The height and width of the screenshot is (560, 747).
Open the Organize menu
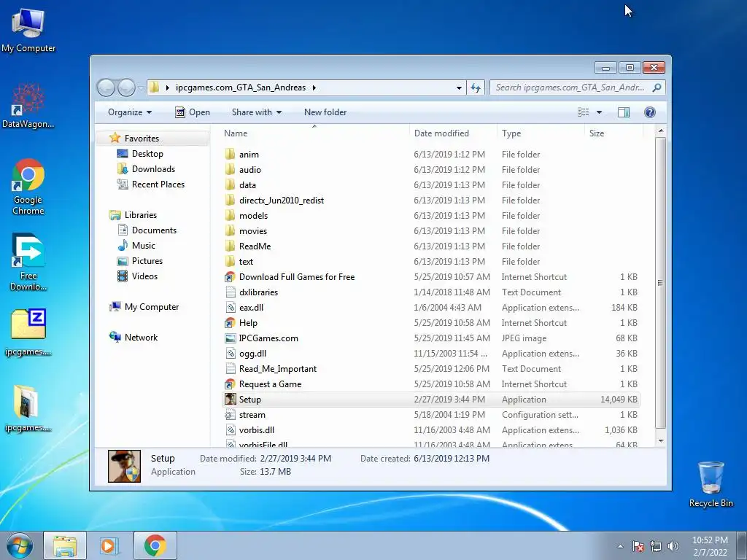[130, 112]
